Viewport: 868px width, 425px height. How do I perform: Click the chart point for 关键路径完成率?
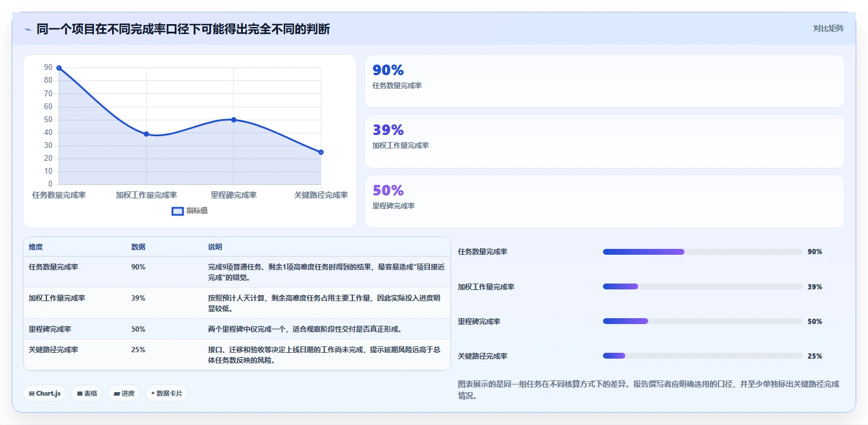click(x=321, y=152)
